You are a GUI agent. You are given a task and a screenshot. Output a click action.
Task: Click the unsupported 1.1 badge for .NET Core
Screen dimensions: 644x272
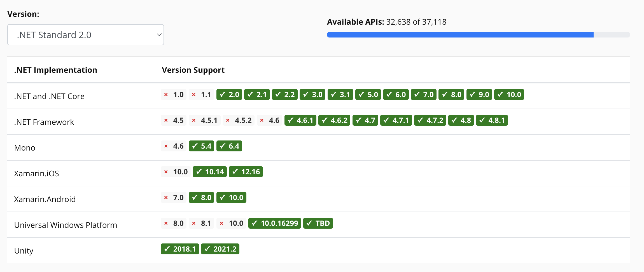201,95
